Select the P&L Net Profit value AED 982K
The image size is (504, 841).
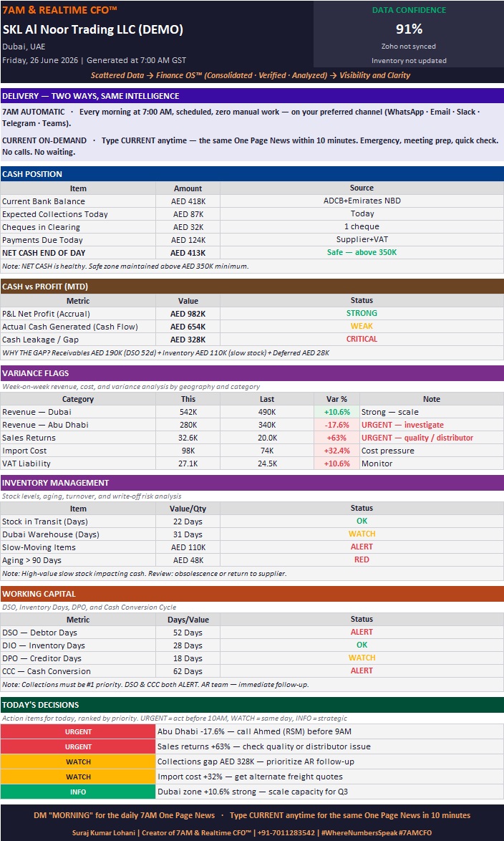point(188,314)
